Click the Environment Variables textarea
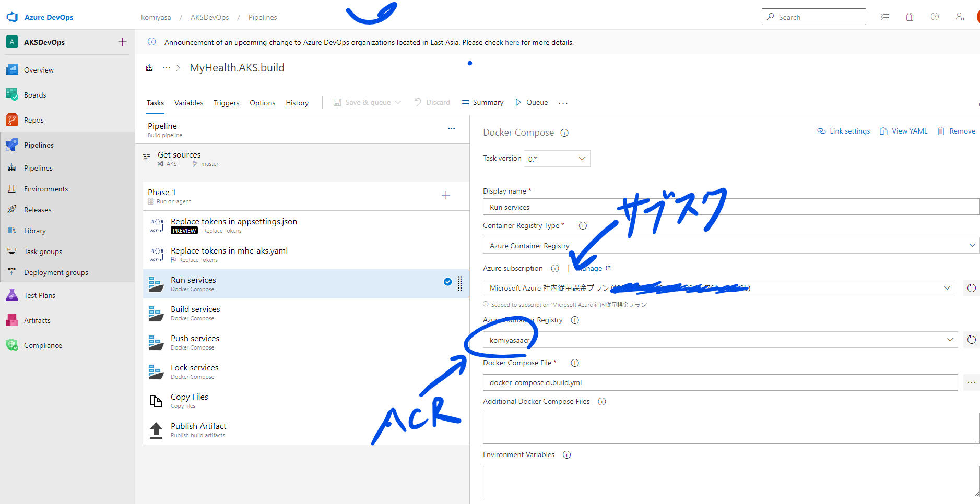The image size is (980, 504). click(x=731, y=482)
